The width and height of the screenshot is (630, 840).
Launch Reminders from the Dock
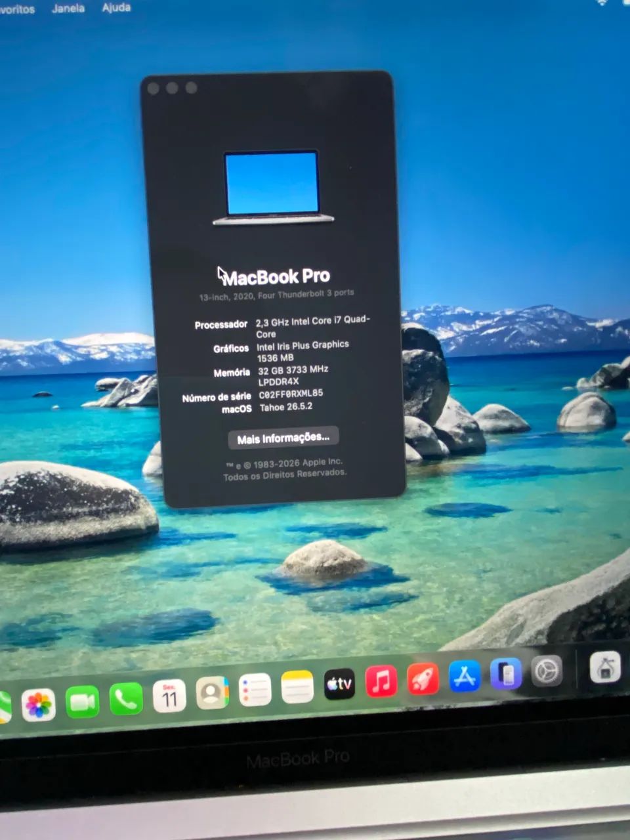(x=255, y=690)
